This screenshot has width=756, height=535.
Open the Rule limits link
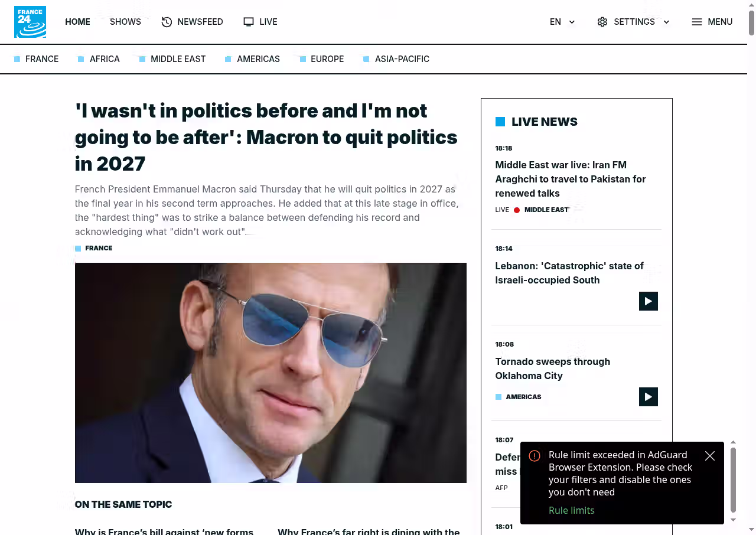coord(571,510)
